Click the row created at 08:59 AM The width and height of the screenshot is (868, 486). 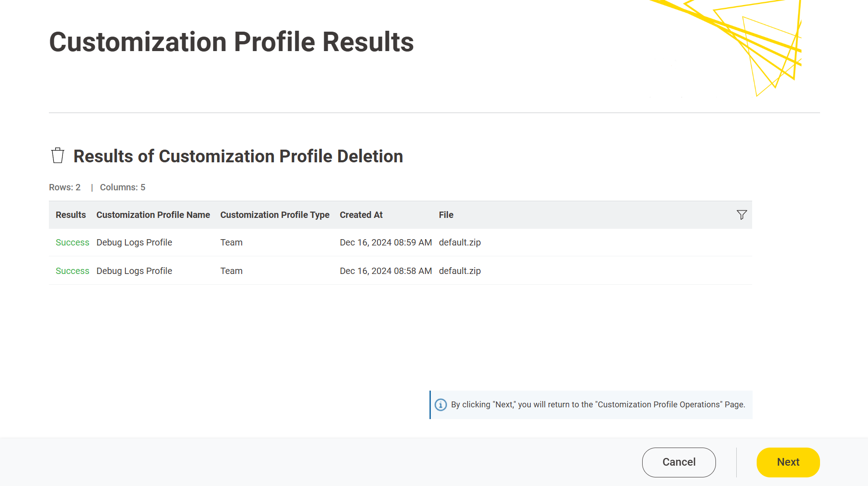click(x=386, y=242)
